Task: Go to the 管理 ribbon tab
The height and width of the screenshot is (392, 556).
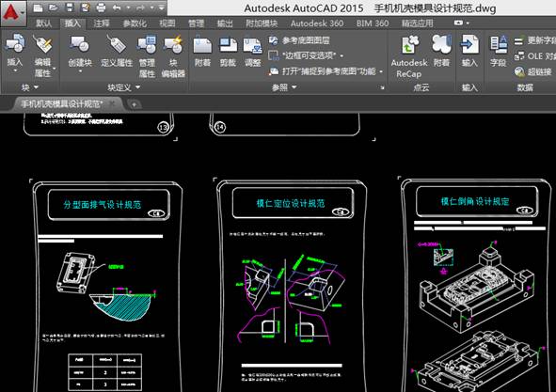Action: click(196, 24)
